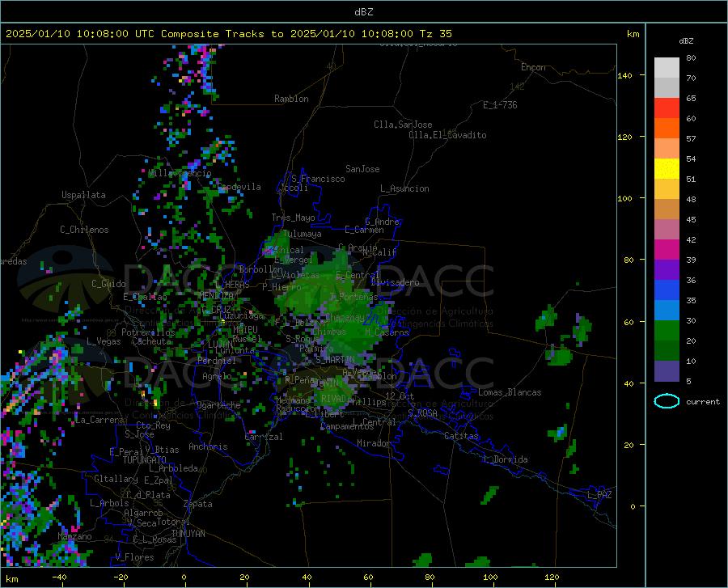Pick the dark purple 10 dBZ swatch
The height and width of the screenshot is (588, 728).
click(667, 371)
